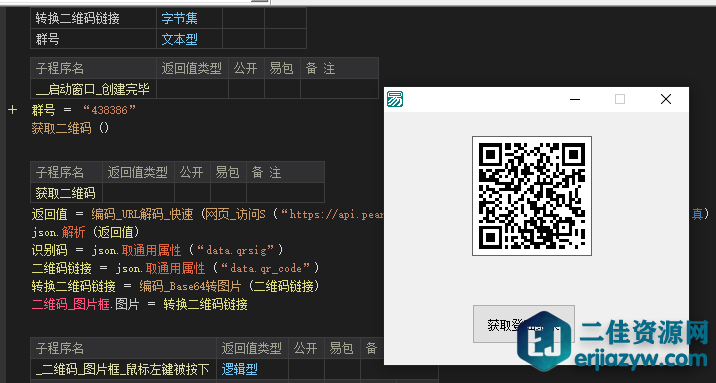Image resolution: width=716 pixels, height=383 pixels.
Task: Click the 二维码_图片框.图片 assignment line
Action: point(139,304)
